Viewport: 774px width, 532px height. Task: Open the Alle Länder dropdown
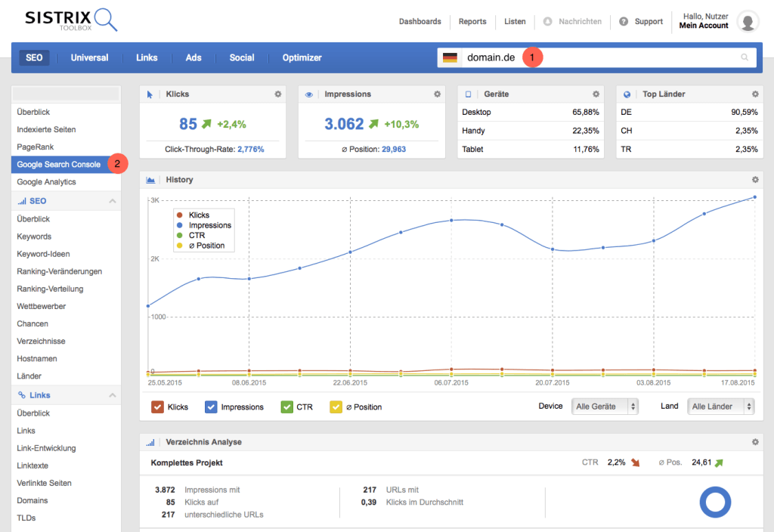[720, 406]
